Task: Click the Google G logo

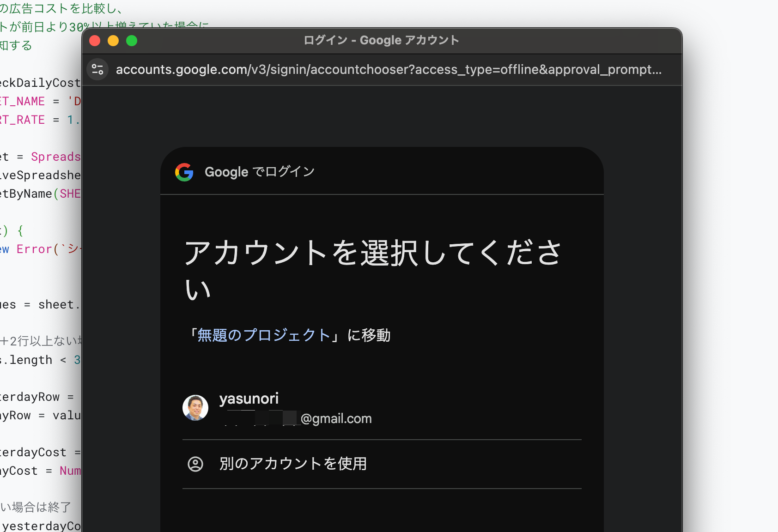Action: tap(184, 172)
